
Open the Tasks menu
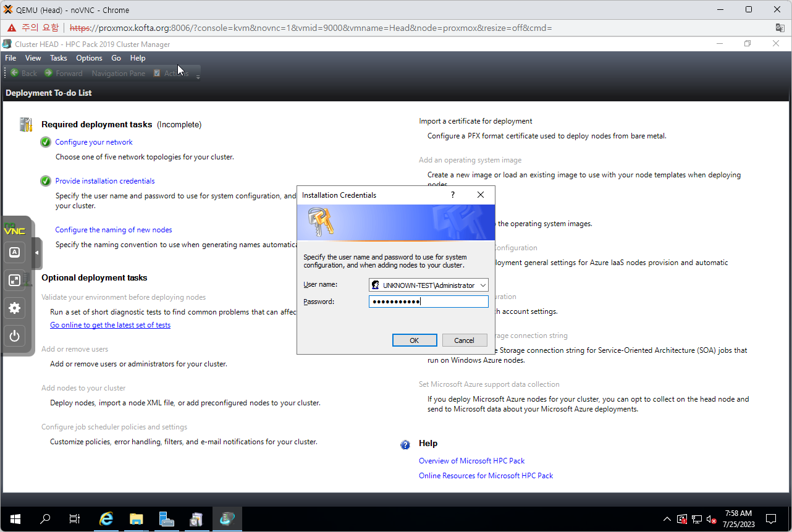(x=58, y=58)
